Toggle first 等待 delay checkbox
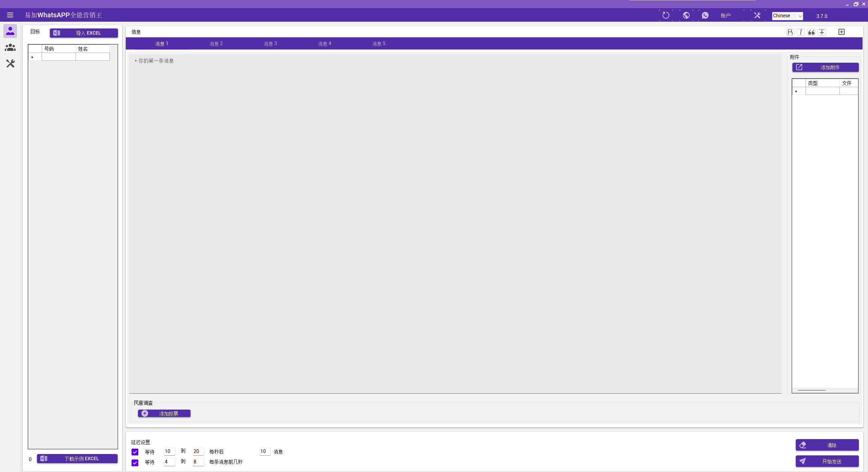 click(x=135, y=452)
